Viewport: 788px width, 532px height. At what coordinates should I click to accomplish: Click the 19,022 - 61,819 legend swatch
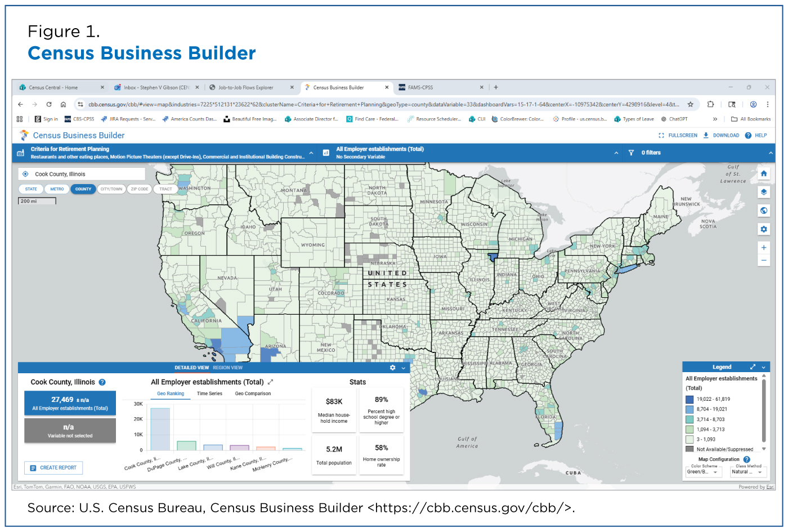click(689, 399)
